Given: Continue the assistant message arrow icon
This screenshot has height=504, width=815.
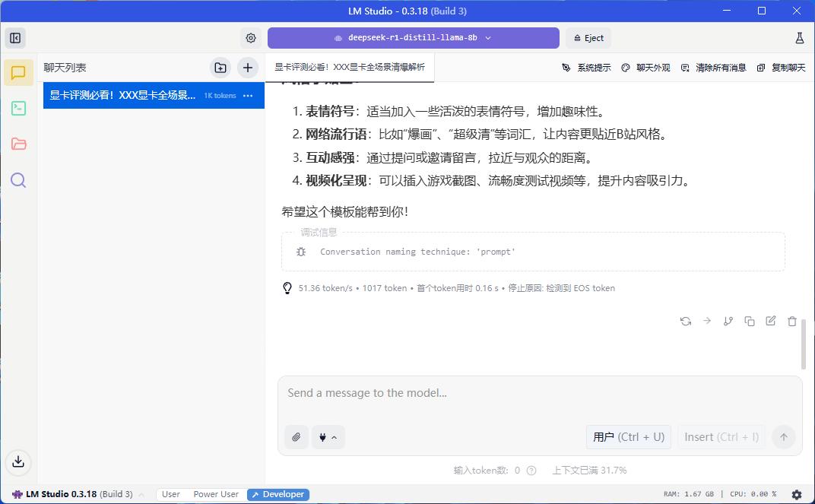Looking at the screenshot, I should tap(707, 321).
